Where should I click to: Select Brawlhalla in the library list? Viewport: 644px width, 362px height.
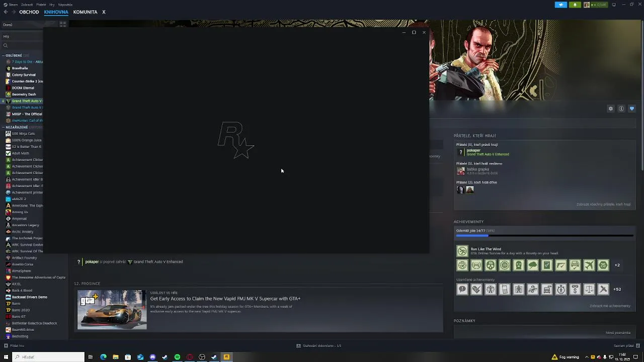[x=20, y=68]
